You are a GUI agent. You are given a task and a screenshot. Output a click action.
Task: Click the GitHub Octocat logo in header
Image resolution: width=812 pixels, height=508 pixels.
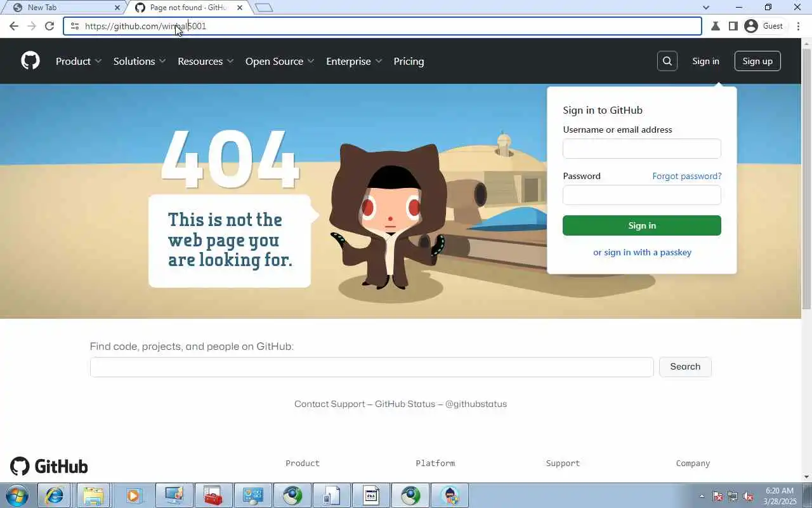pos(30,61)
